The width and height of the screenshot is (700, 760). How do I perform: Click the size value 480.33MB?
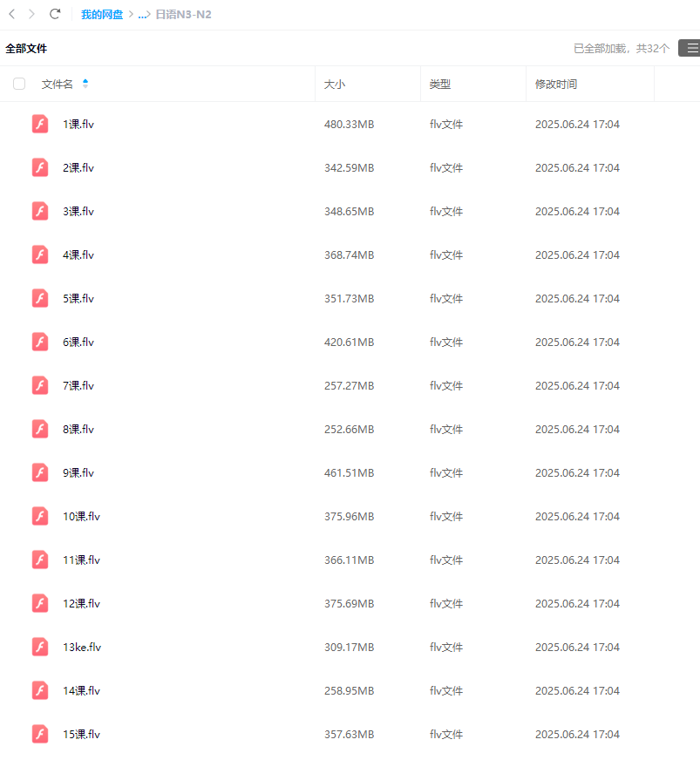tap(349, 124)
